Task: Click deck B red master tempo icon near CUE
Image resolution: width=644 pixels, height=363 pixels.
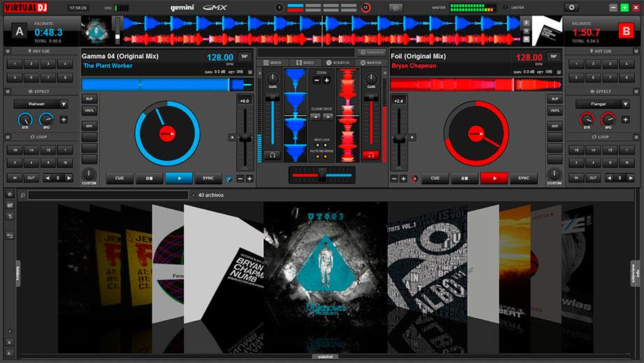Action: click(414, 179)
